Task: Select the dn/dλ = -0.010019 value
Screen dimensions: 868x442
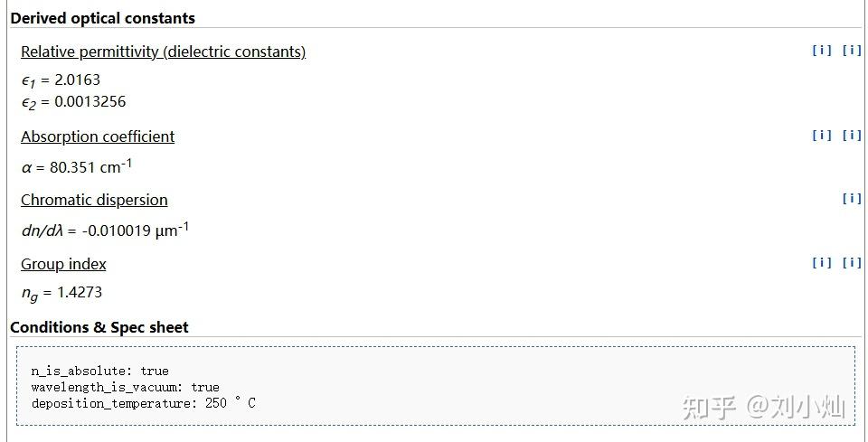Action: pyautogui.click(x=105, y=230)
